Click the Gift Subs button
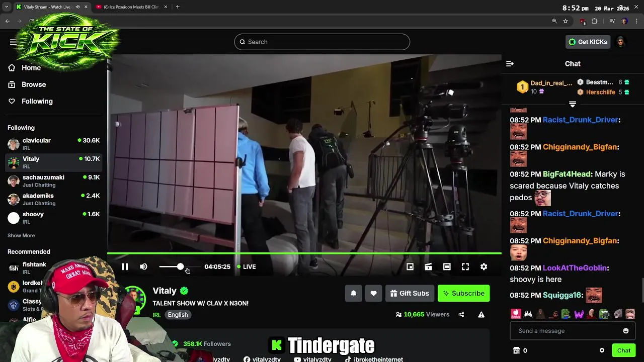Viewport: 644px width, 362px height. [x=410, y=294]
